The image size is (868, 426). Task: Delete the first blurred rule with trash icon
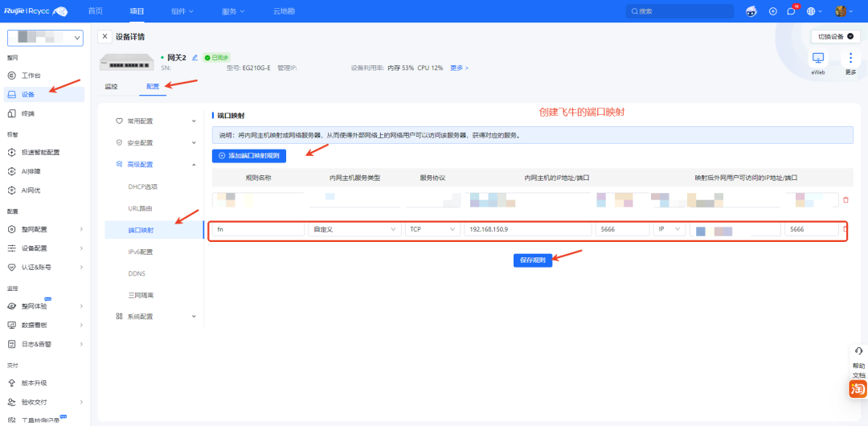click(x=845, y=200)
